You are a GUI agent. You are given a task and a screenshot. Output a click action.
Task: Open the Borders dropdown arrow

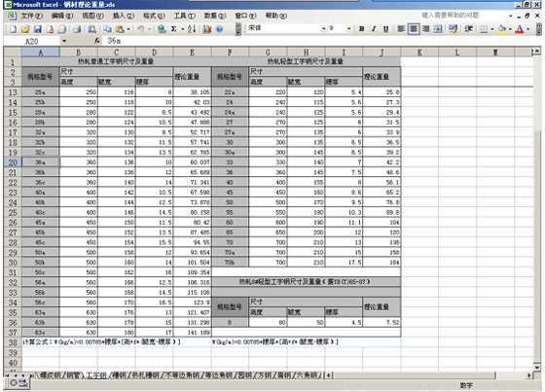[492, 29]
